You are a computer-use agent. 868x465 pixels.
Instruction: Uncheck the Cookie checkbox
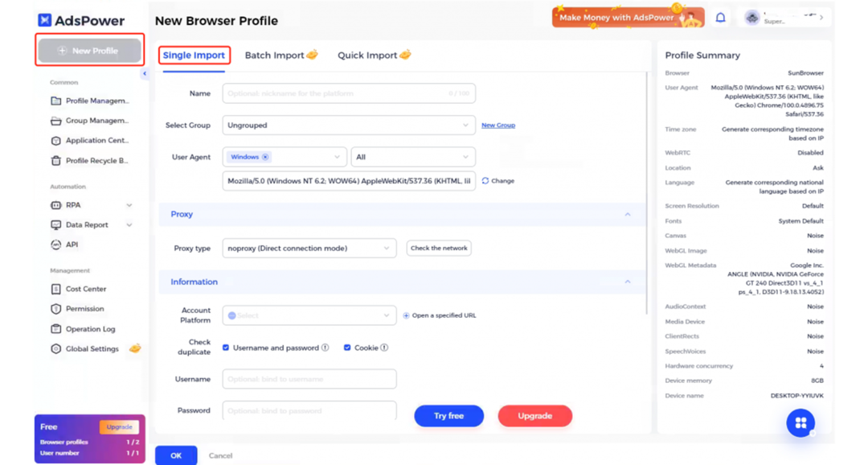(x=347, y=348)
